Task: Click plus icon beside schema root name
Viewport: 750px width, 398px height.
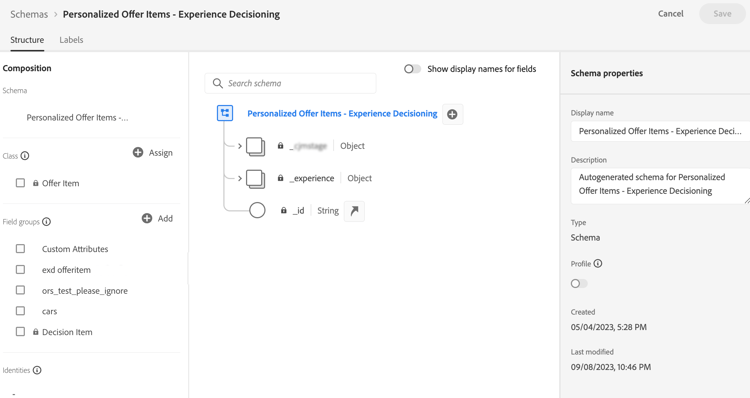Action: (452, 114)
